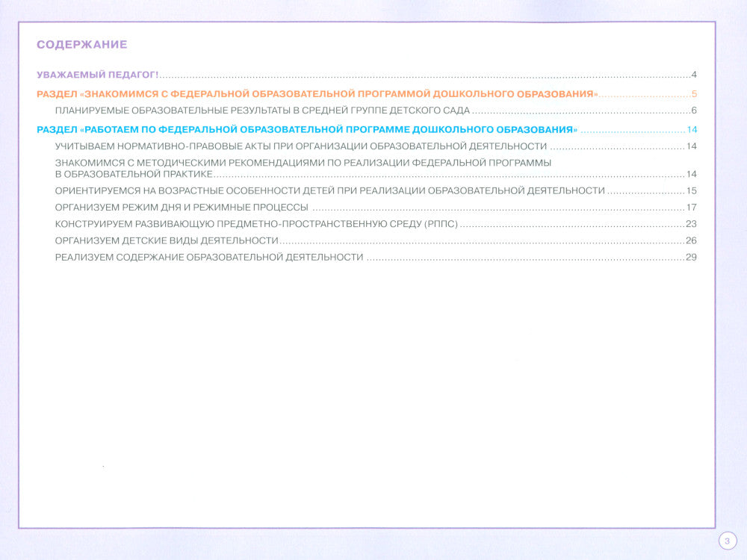This screenshot has width=747, height=560.
Task: Open «Планируемые образовательные результаты в средней группе»
Action: click(262, 111)
